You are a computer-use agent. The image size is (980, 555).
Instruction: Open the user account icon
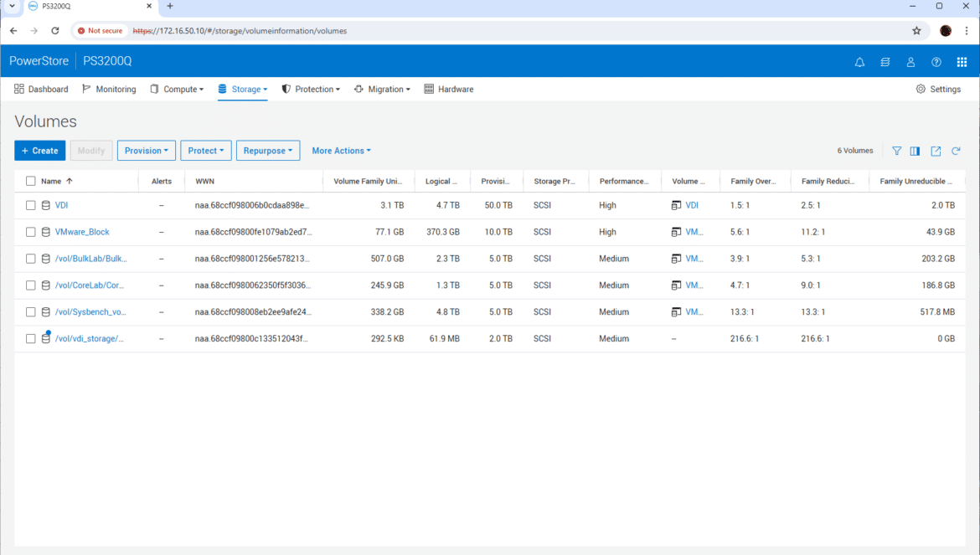(x=910, y=62)
